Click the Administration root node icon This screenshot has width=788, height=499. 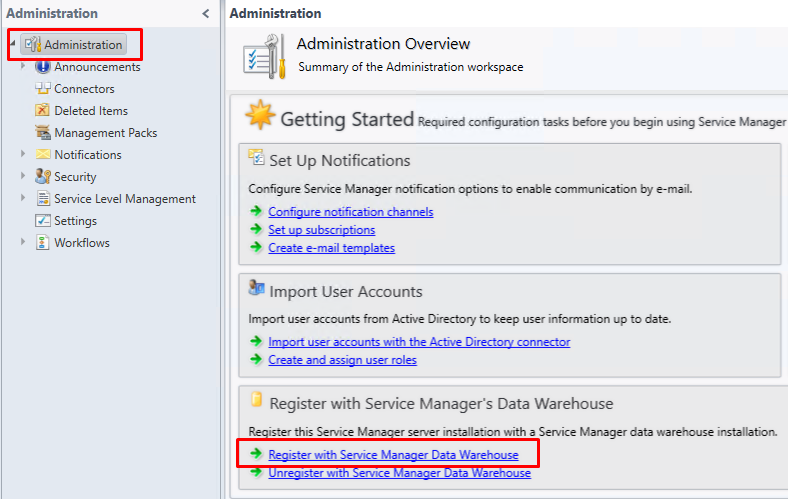pos(33,45)
